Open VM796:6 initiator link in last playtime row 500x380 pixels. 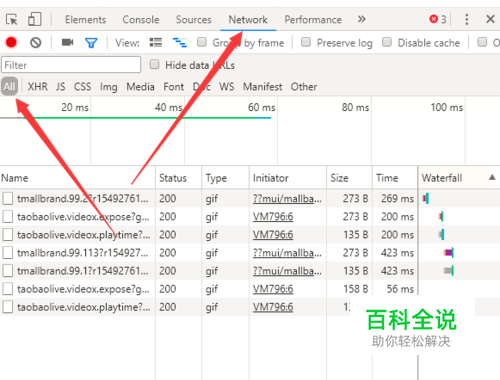tap(273, 307)
